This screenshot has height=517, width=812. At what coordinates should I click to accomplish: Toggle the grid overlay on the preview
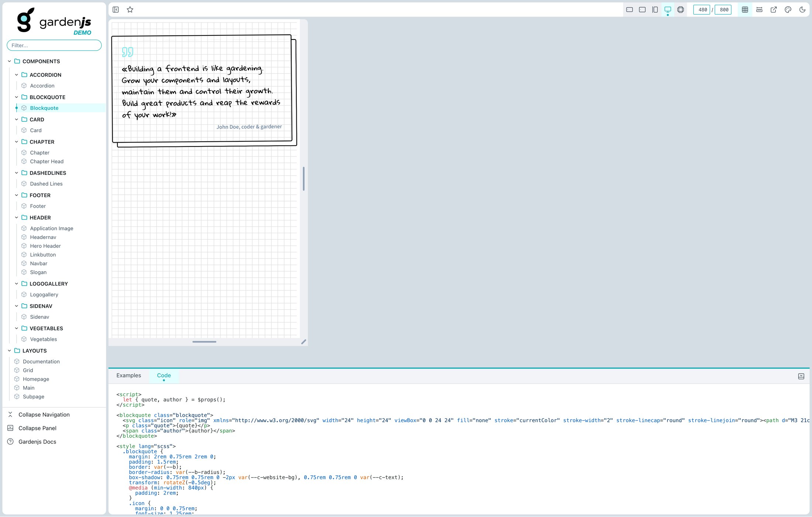tap(744, 10)
